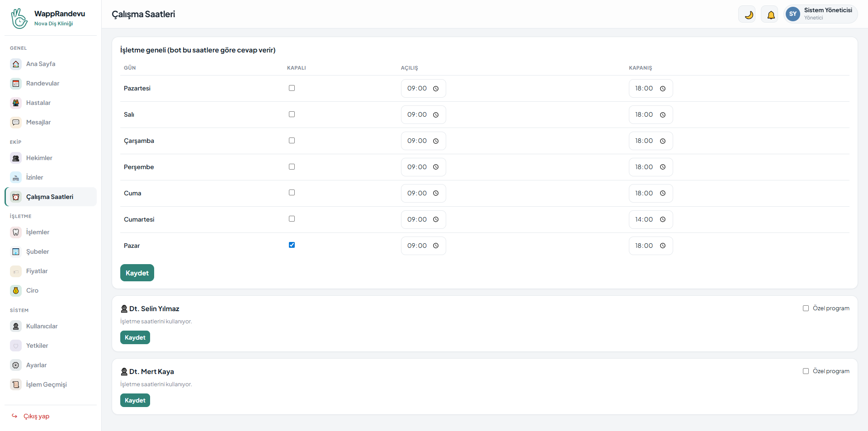Check the Kapalı box for Salı
The image size is (868, 431).
[292, 114]
